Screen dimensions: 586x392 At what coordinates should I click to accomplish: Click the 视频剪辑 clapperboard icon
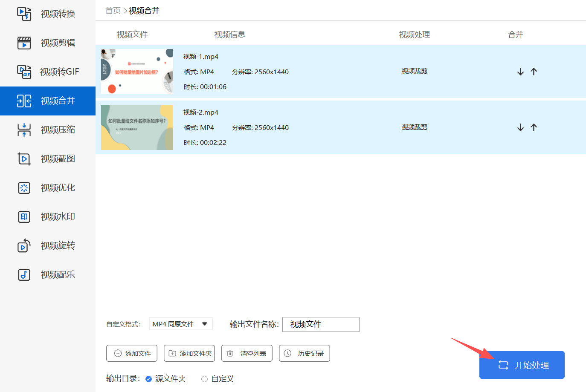coord(24,43)
